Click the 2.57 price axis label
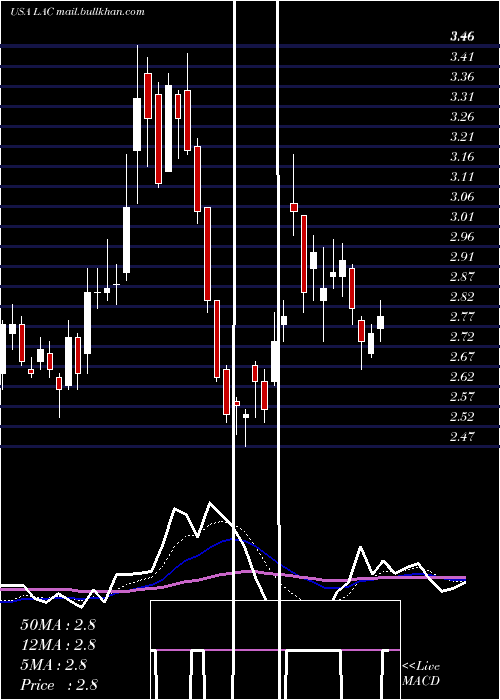Image resolution: width=500 pixels, height=700 pixels. [462, 397]
